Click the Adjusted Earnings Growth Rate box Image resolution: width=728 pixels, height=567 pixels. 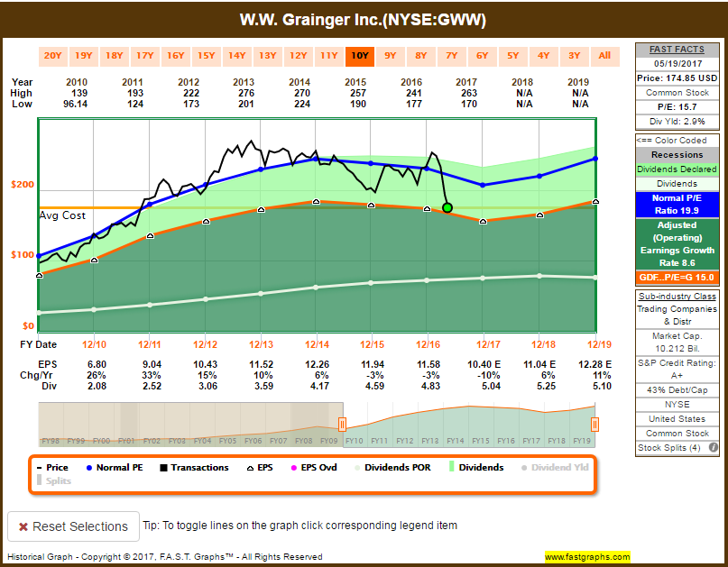click(677, 244)
